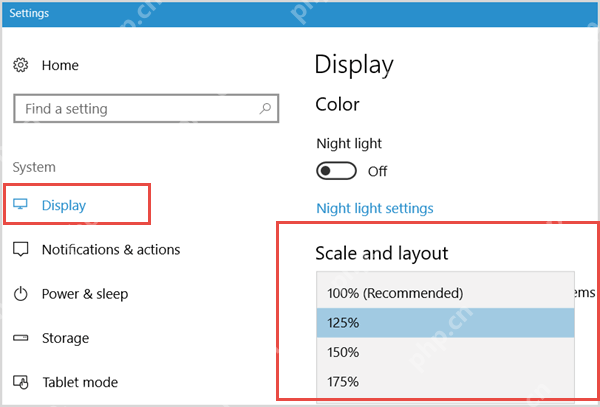Click the Storage drive icon
Image resolution: width=600 pixels, height=407 pixels.
click(x=21, y=338)
